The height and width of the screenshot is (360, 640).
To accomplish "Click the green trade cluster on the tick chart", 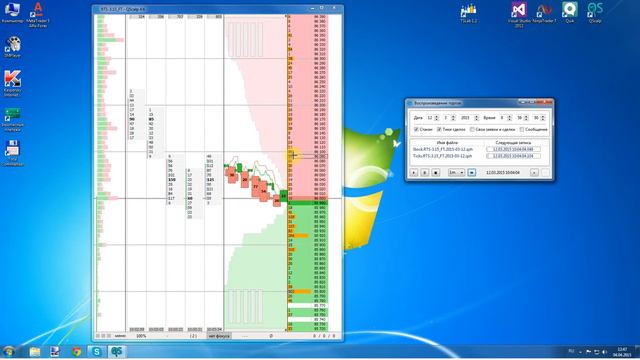I will (x=283, y=195).
